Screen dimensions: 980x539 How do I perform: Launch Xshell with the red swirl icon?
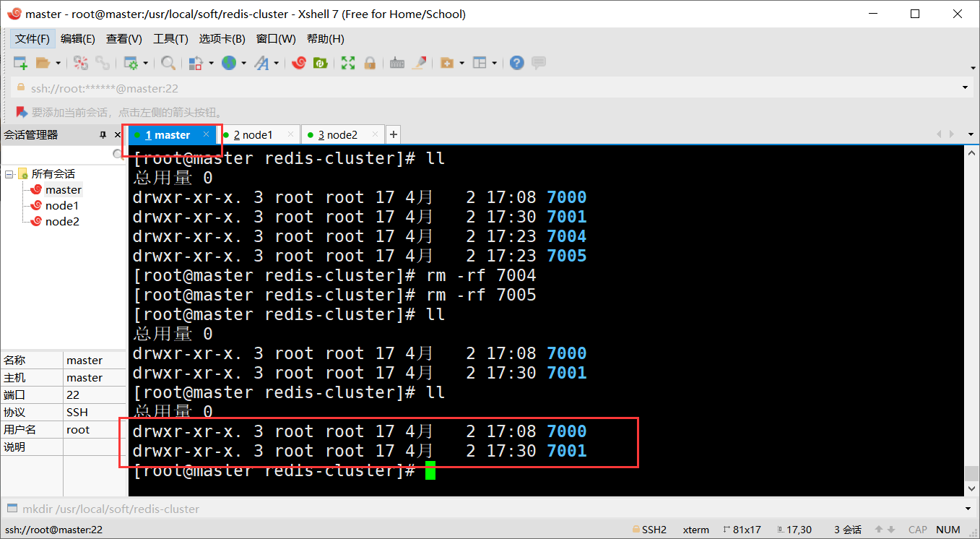coord(299,63)
